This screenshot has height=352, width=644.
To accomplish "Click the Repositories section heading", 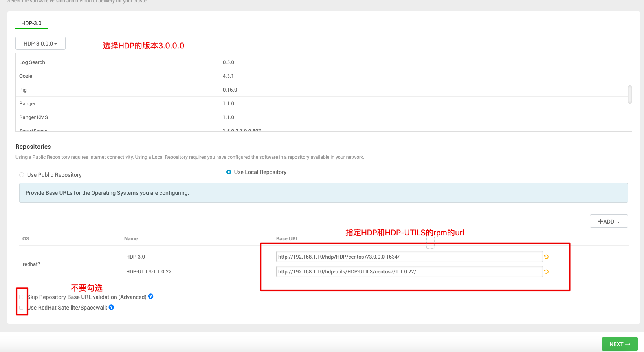I will pos(33,147).
